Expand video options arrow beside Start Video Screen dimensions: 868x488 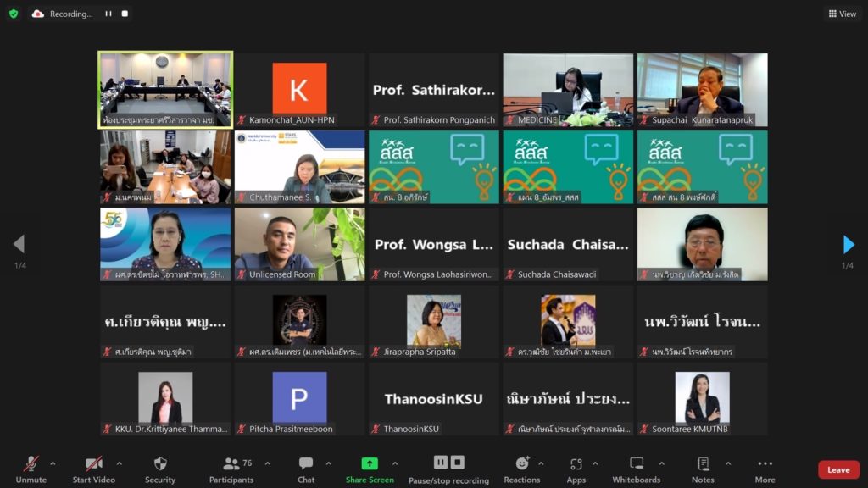coord(119,463)
